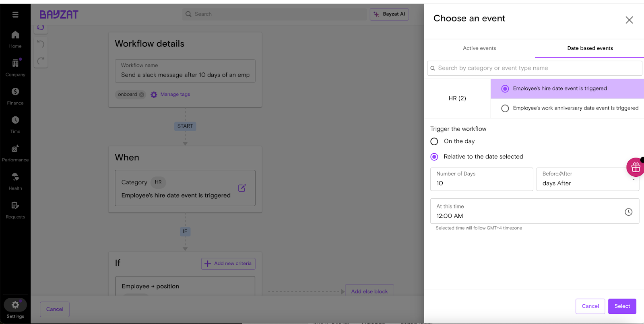Open the 'At this time' picker
Viewport: 644px width, 324px height.
(527, 211)
